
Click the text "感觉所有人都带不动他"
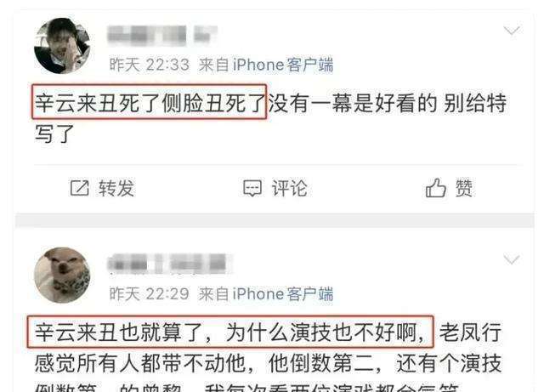(139, 363)
